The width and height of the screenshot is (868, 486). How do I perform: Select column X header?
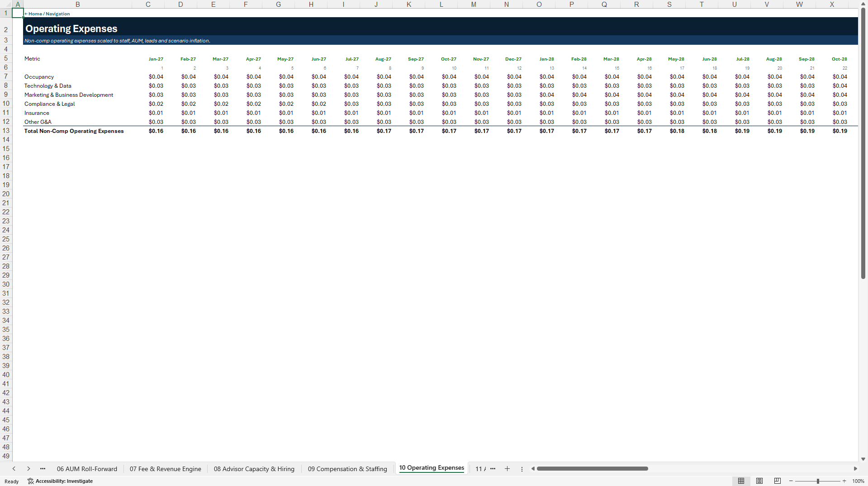click(832, 4)
